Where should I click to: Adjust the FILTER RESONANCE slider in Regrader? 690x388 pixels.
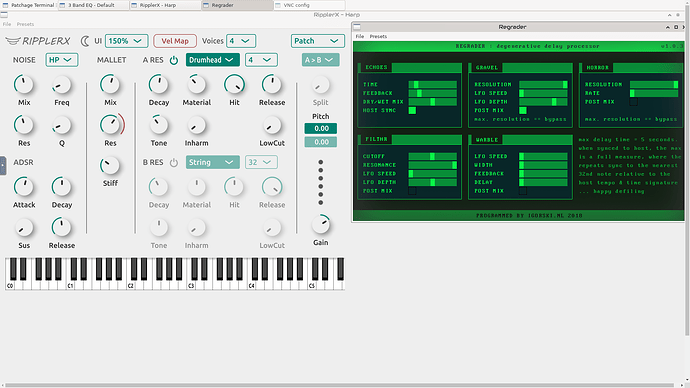pos(433,165)
